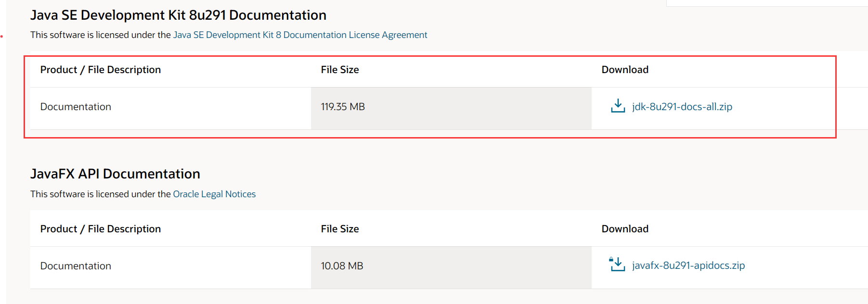The width and height of the screenshot is (868, 304).
Task: Click the Download column header in JDK table
Action: (625, 70)
